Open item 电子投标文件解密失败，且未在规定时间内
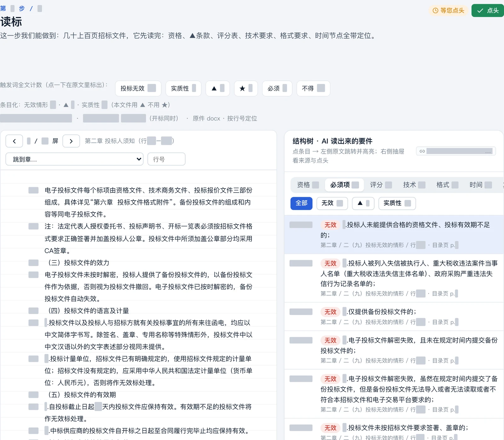 [394, 350]
